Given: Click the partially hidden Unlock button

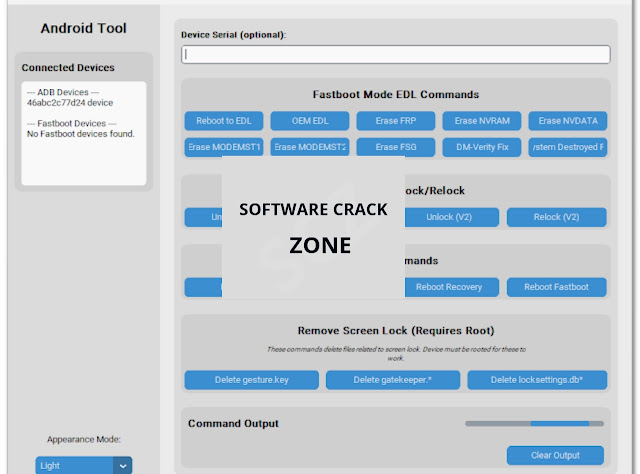Looking at the screenshot, I should pyautogui.click(x=203, y=217).
